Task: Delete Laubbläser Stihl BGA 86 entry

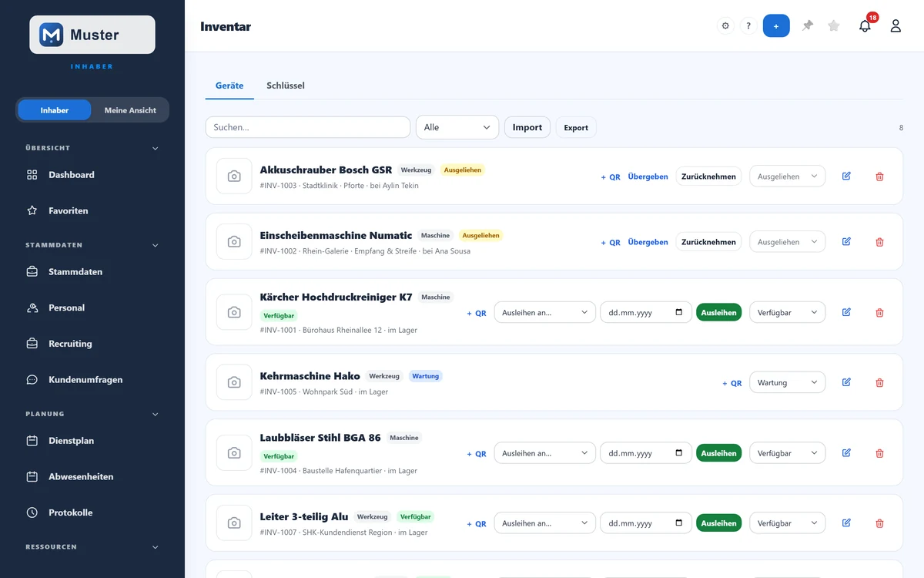Action: (x=880, y=453)
